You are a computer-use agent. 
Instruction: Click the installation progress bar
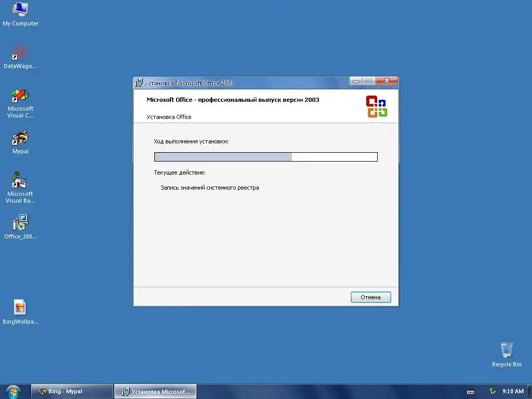point(265,157)
